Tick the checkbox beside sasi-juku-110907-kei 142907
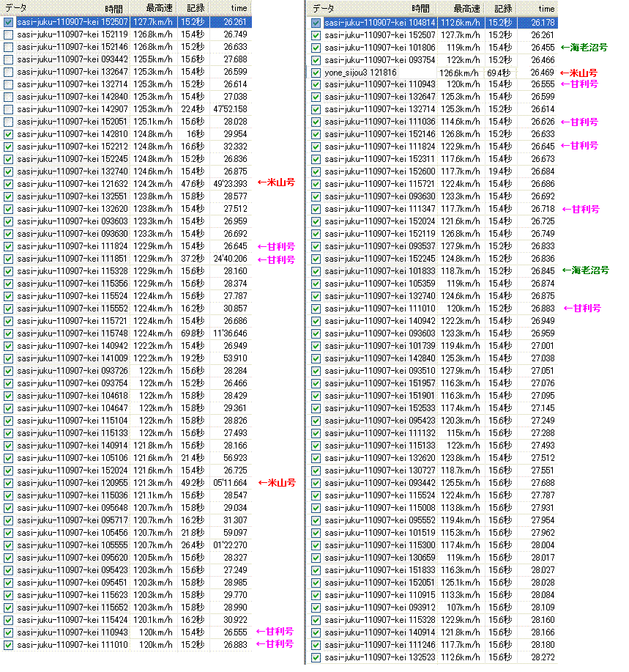Image resolution: width=629 pixels, height=672 pixels. coord(8,109)
